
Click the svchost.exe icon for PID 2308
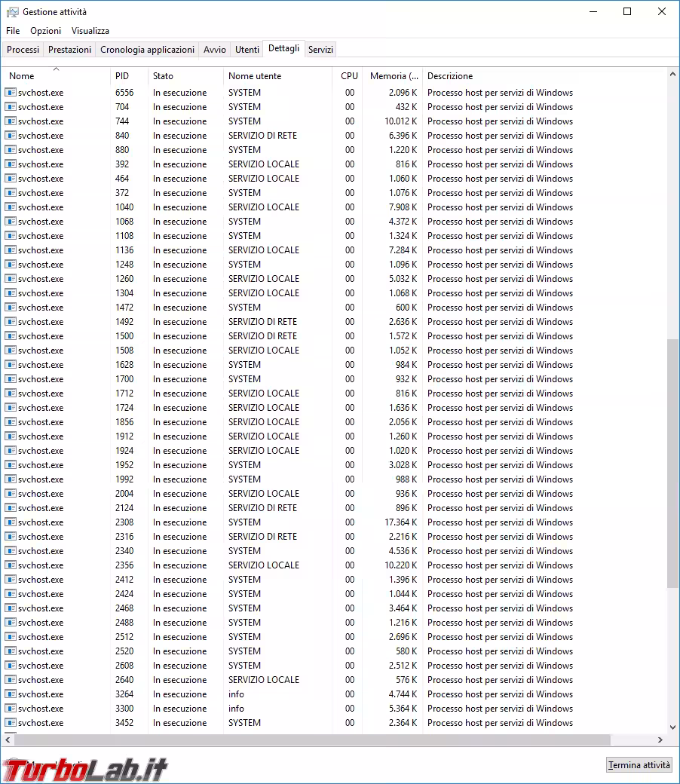[x=11, y=522]
